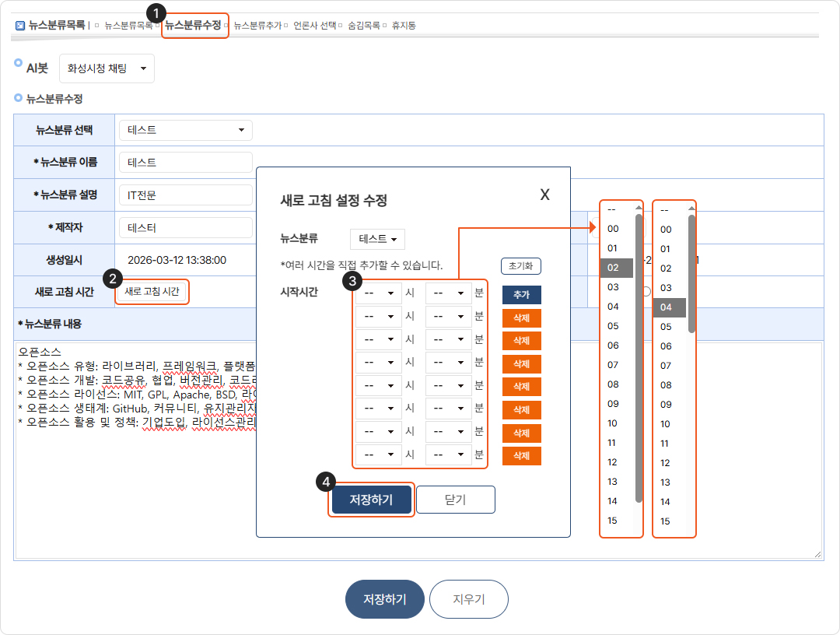Open the first row minute (분) dropdown
Viewport: 840px width, 635px height.
(x=448, y=294)
